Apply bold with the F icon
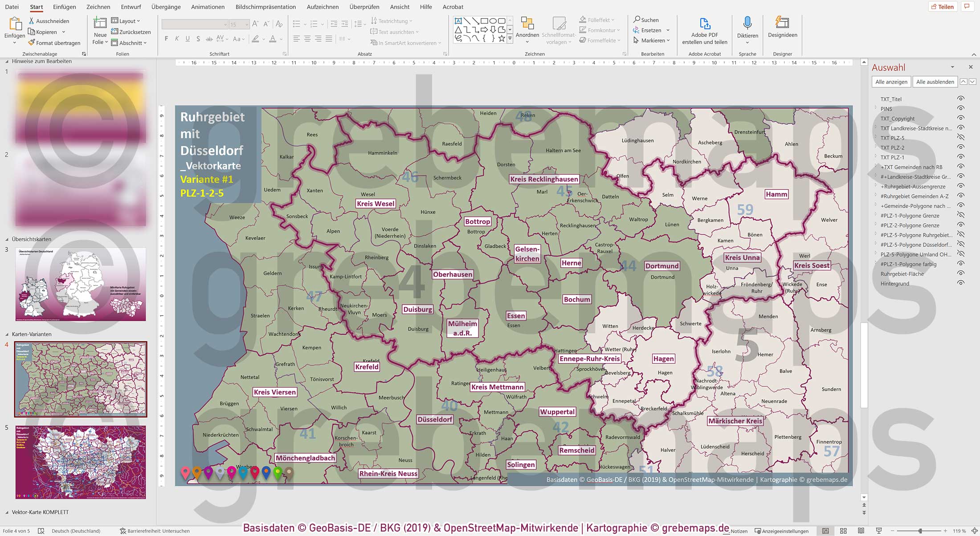The image size is (980, 536). 166,39
